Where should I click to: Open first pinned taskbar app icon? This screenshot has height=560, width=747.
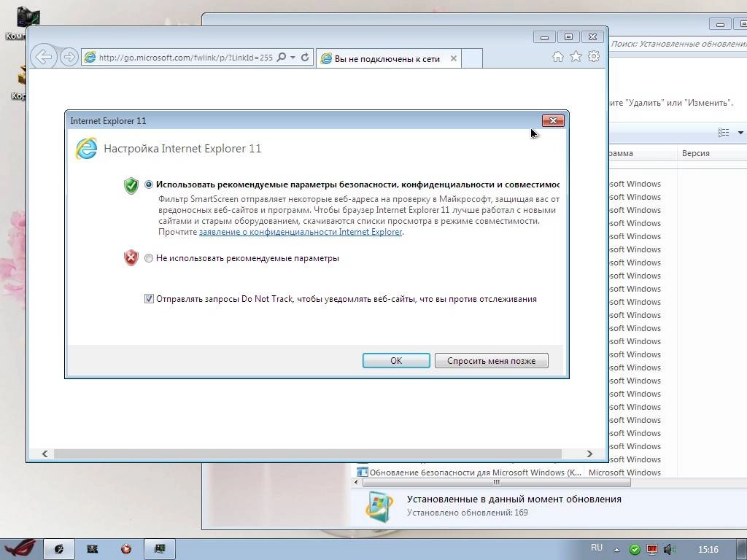[x=59, y=549]
